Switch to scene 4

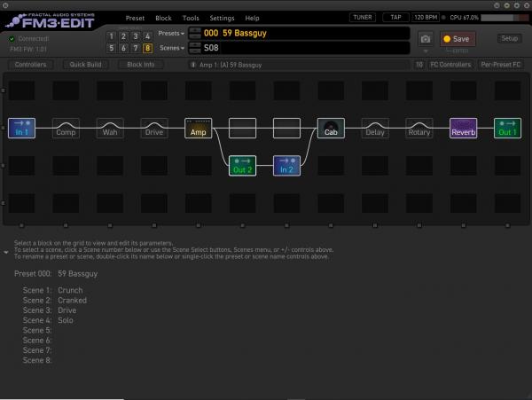click(147, 36)
